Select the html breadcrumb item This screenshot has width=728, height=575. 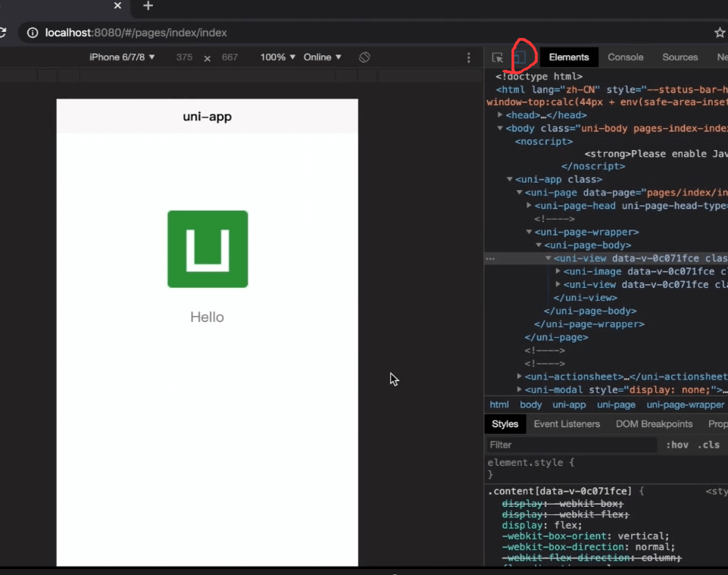[499, 405]
